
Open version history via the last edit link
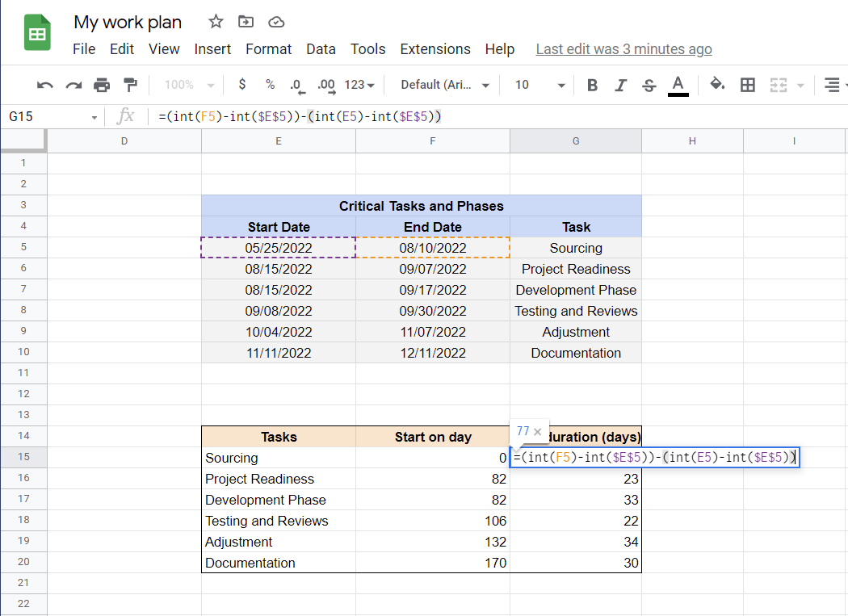(x=623, y=48)
